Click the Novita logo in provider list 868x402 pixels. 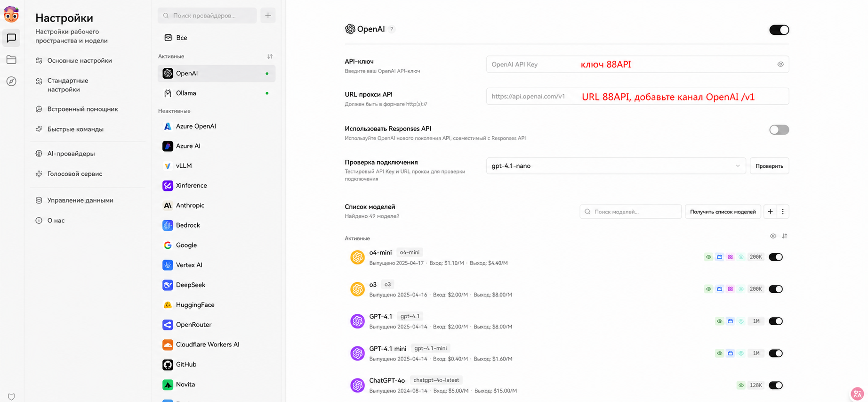click(x=168, y=385)
